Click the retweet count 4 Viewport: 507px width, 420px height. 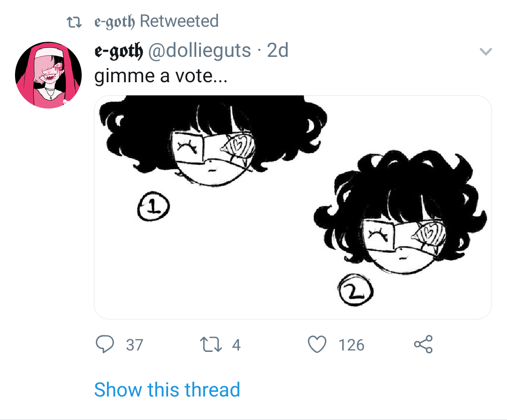point(236,345)
